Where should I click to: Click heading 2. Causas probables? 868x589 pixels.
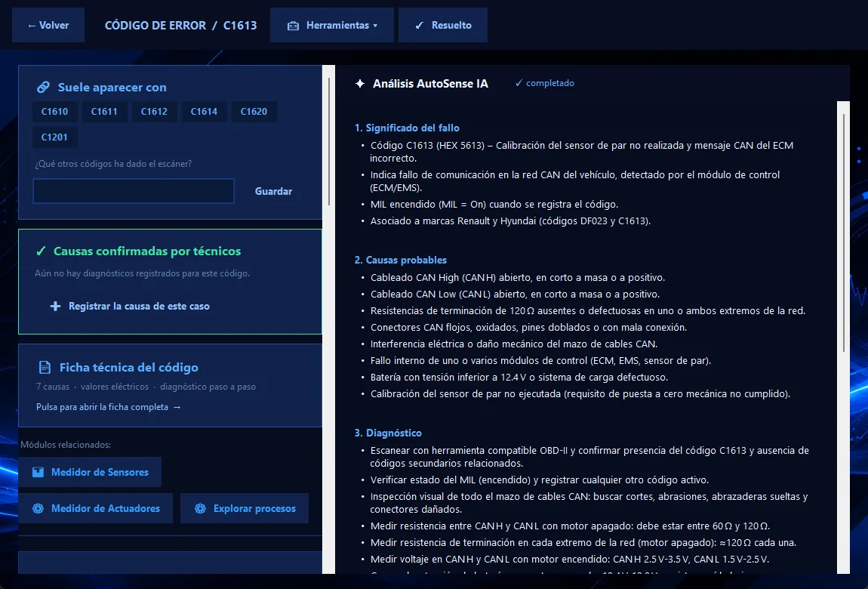tap(400, 261)
